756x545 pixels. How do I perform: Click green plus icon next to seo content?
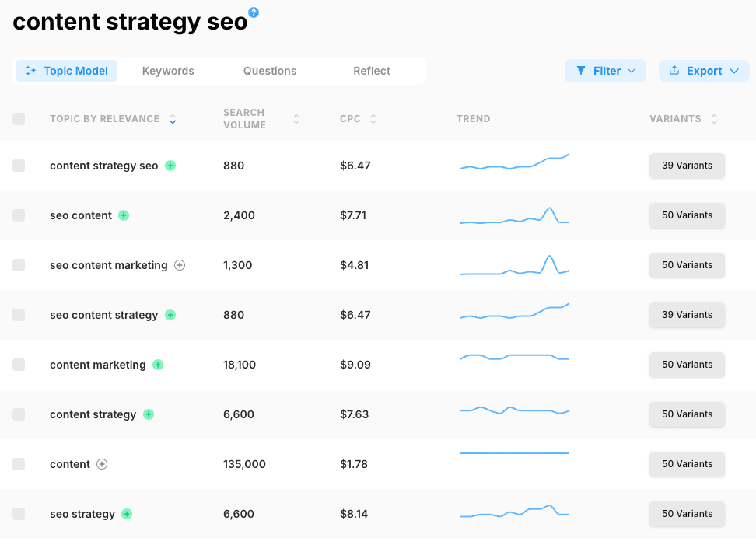[x=124, y=215]
